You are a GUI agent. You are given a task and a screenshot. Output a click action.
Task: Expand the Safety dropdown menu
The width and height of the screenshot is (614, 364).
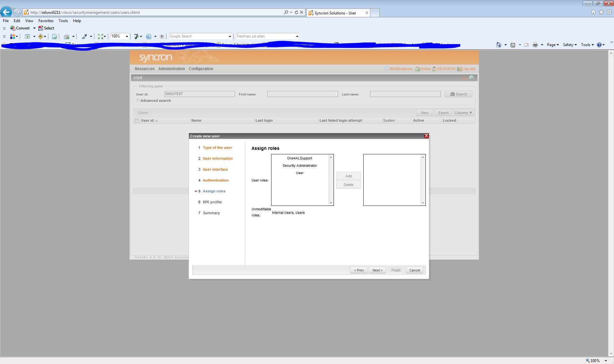570,45
